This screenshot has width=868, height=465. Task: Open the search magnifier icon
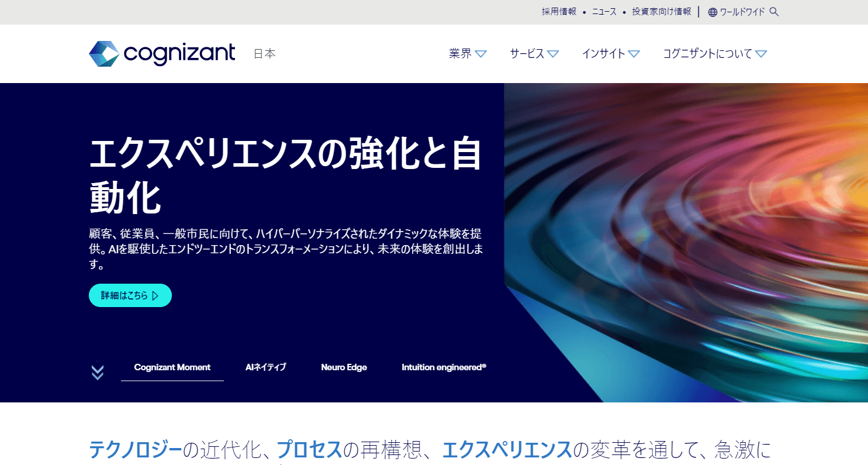(774, 11)
